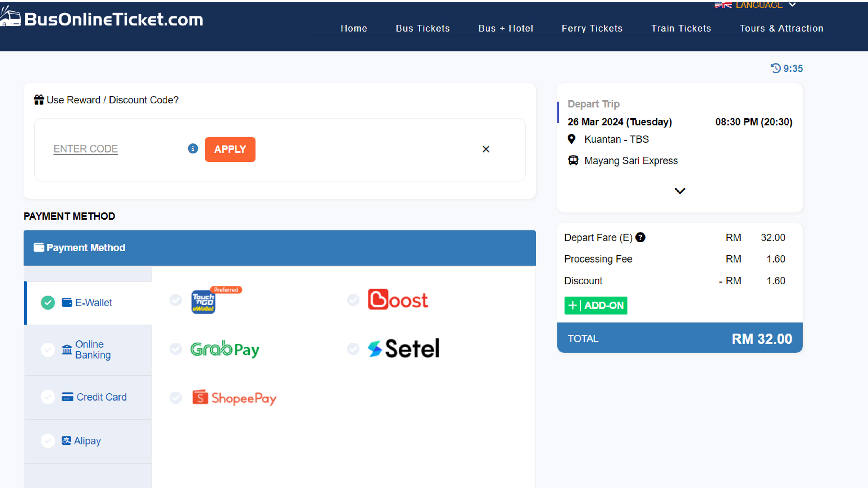Open the discount code info icon
The image size is (868, 488).
click(x=193, y=148)
